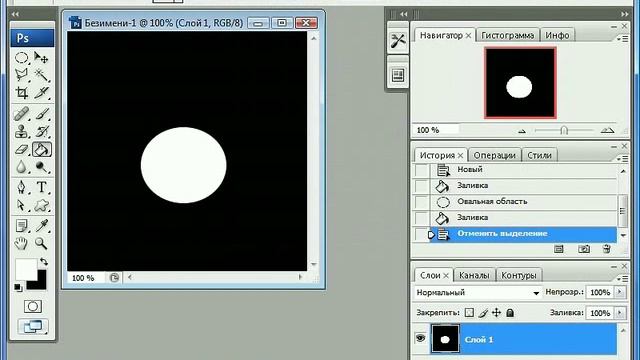Select the Paint Bucket tool
Screen dimensions: 640x360
42,149
